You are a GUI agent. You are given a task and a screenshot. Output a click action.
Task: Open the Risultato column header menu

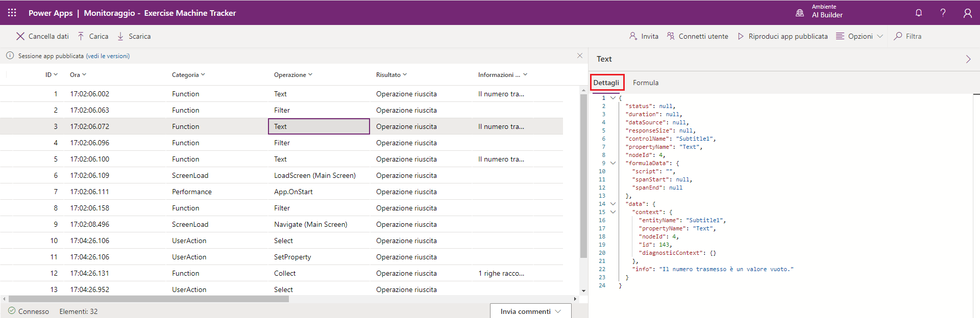pyautogui.click(x=391, y=75)
